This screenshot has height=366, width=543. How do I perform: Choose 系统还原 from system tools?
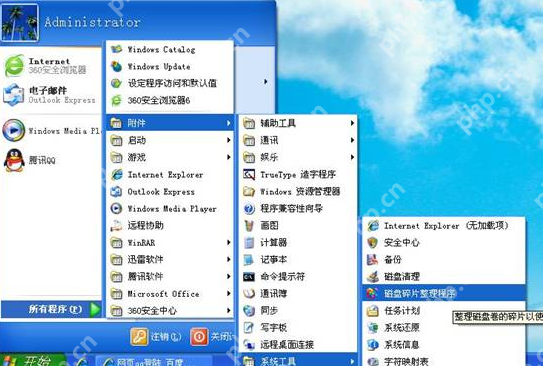pyautogui.click(x=444, y=327)
